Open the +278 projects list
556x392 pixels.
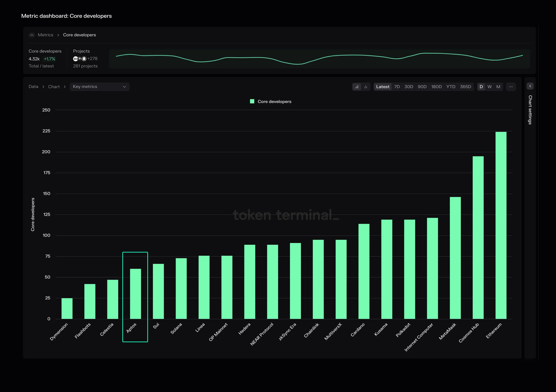pos(92,59)
